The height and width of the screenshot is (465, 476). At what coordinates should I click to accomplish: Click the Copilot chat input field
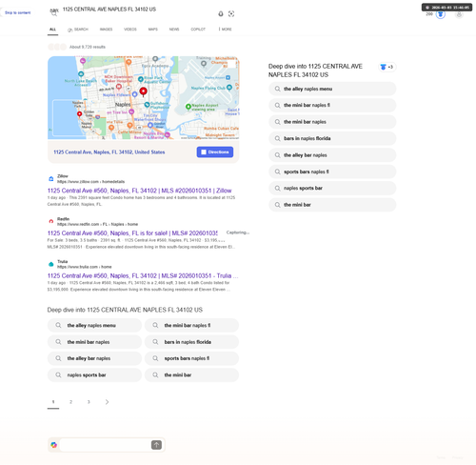[105, 445]
